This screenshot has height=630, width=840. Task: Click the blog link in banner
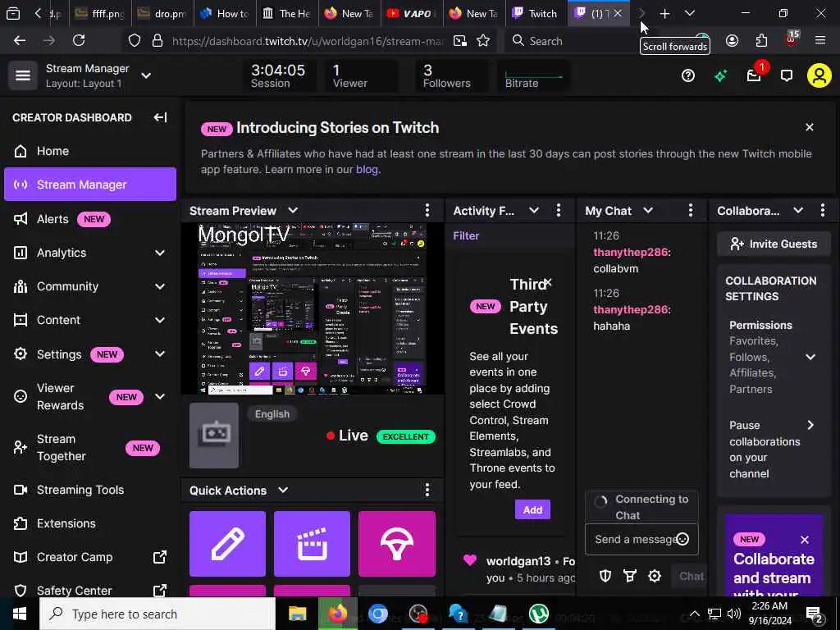click(367, 169)
